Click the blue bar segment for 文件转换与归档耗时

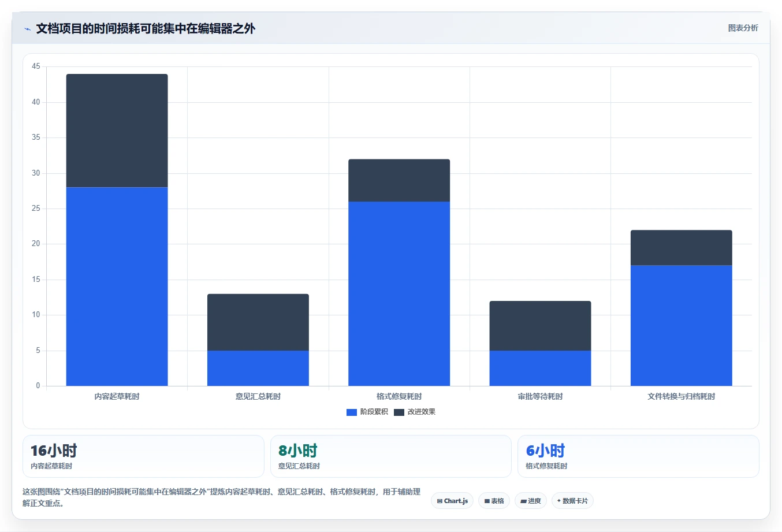(682, 325)
